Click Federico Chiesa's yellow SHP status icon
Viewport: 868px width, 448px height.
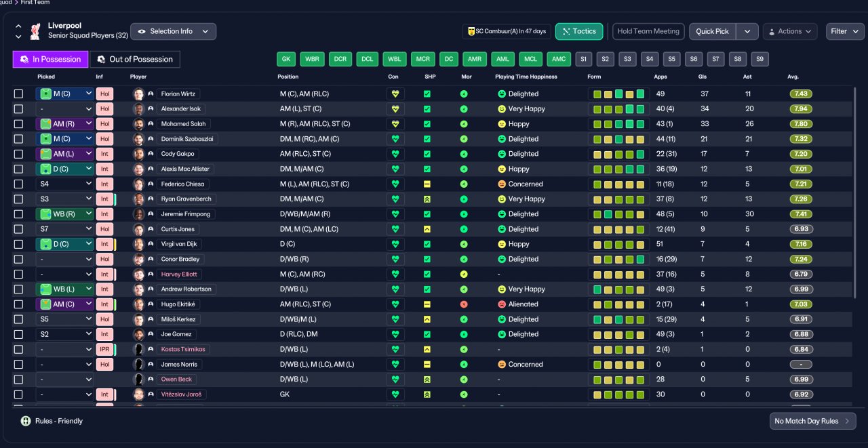427,184
